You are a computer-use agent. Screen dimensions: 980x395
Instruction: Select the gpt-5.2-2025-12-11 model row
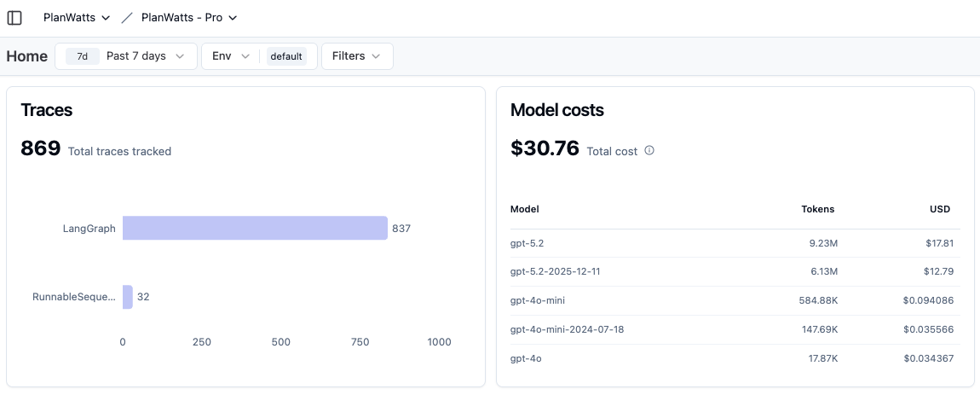click(x=735, y=271)
